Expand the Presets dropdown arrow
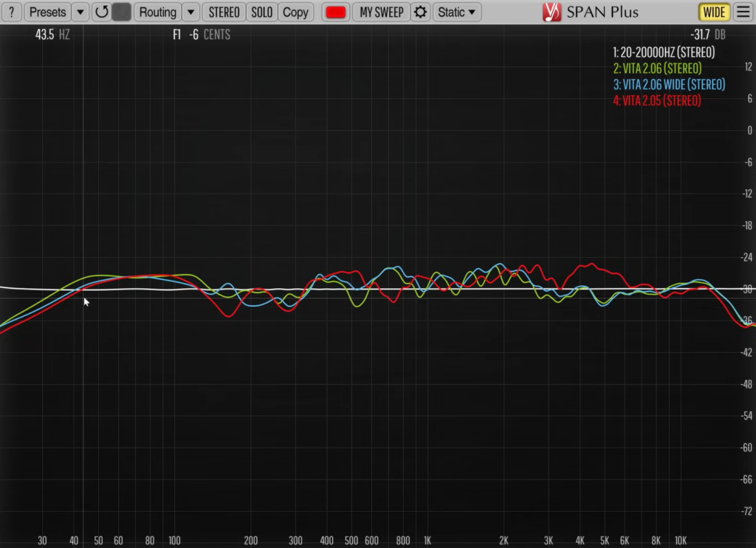The height and width of the screenshot is (548, 756). click(x=80, y=12)
